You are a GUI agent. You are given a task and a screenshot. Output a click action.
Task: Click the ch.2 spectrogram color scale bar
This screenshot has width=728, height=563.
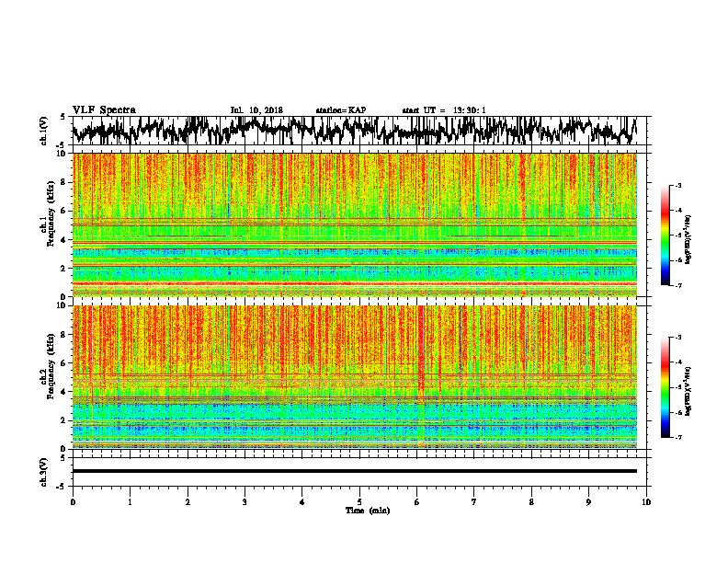tap(665, 387)
